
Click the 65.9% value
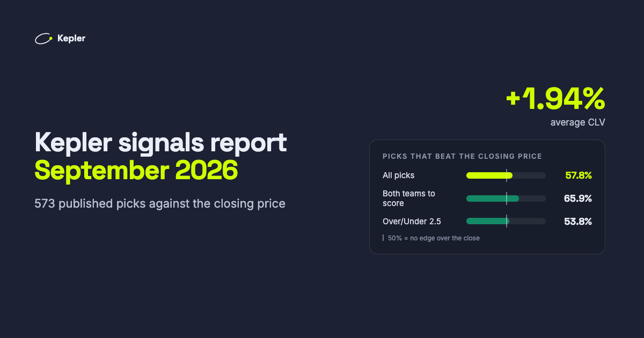coord(578,199)
